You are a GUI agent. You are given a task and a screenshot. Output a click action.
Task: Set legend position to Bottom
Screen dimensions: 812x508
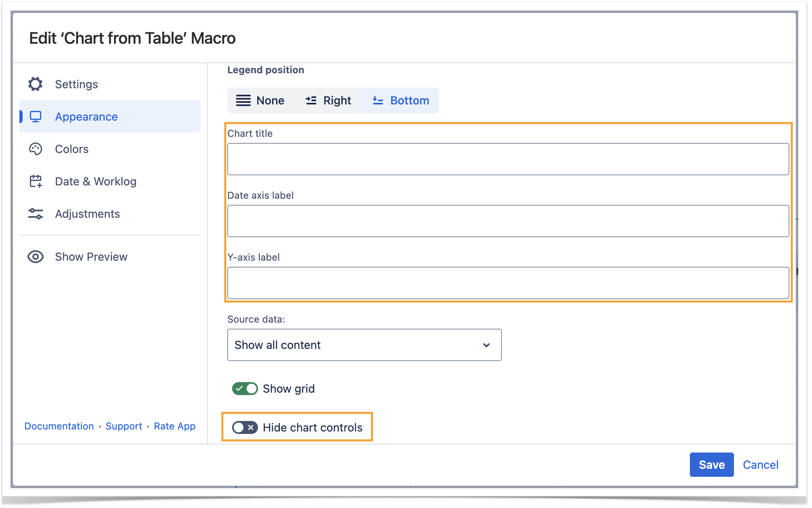400,100
